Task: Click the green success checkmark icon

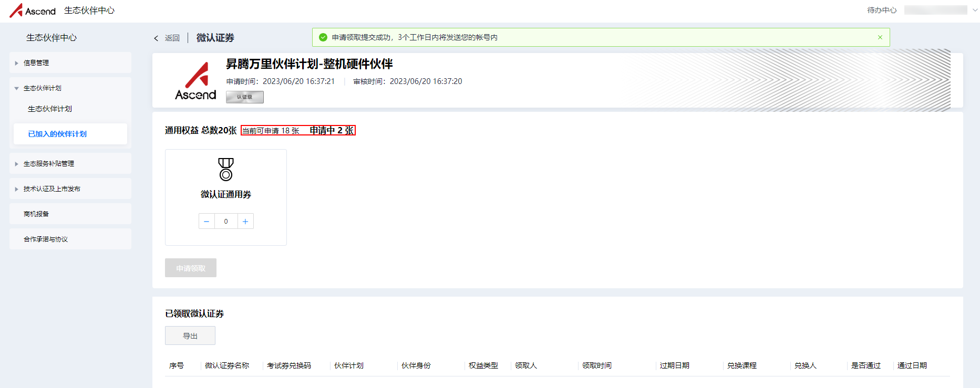Action: (x=323, y=37)
